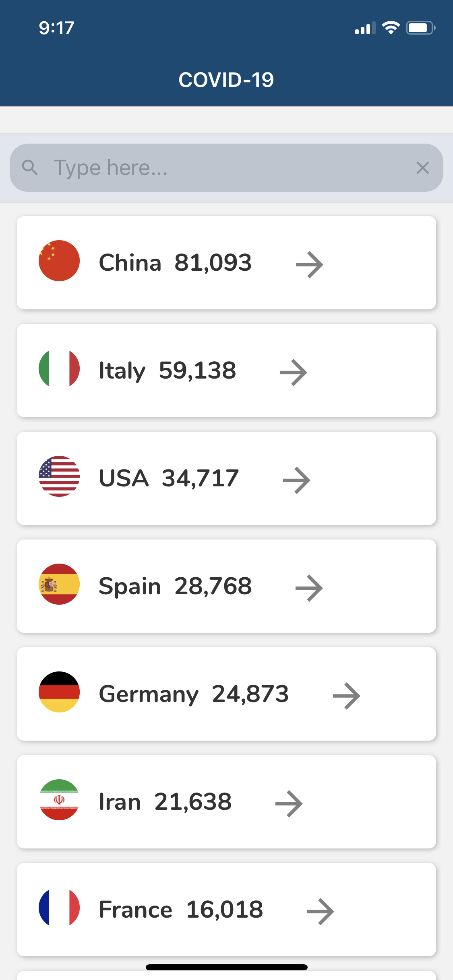The width and height of the screenshot is (453, 980).
Task: Open China details via arrow
Action: pos(310,265)
